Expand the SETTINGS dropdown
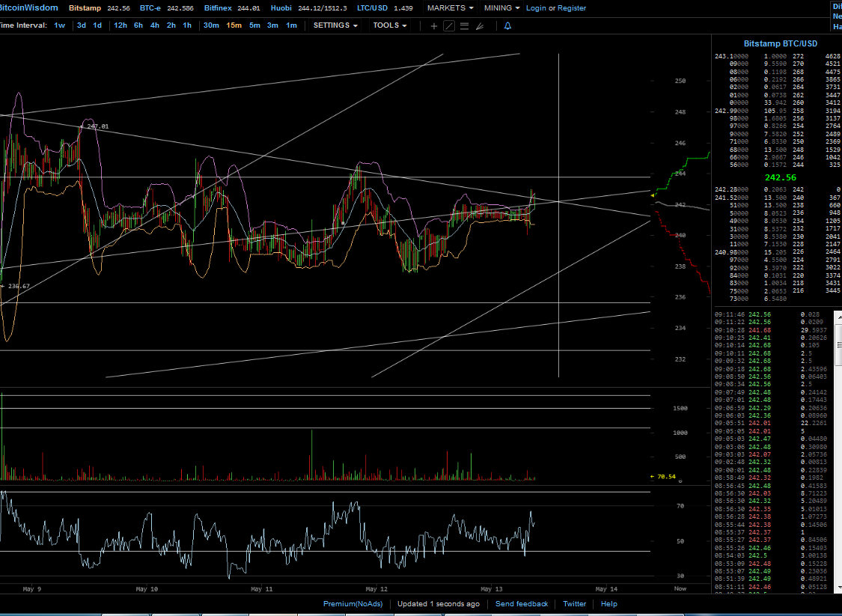Image resolution: width=842 pixels, height=616 pixels. [x=335, y=25]
